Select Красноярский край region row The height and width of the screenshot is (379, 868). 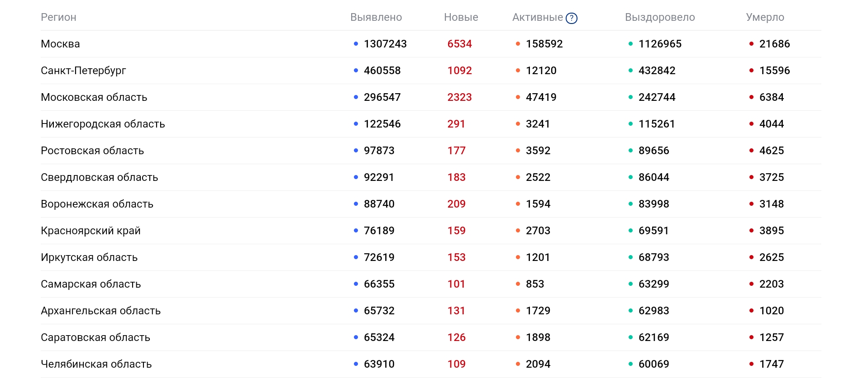[431, 231]
